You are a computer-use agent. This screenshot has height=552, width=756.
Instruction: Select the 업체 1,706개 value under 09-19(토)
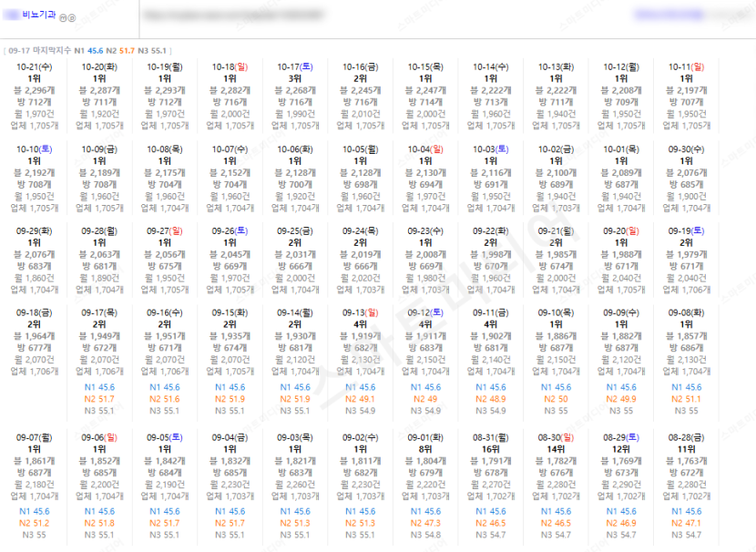[x=687, y=290]
